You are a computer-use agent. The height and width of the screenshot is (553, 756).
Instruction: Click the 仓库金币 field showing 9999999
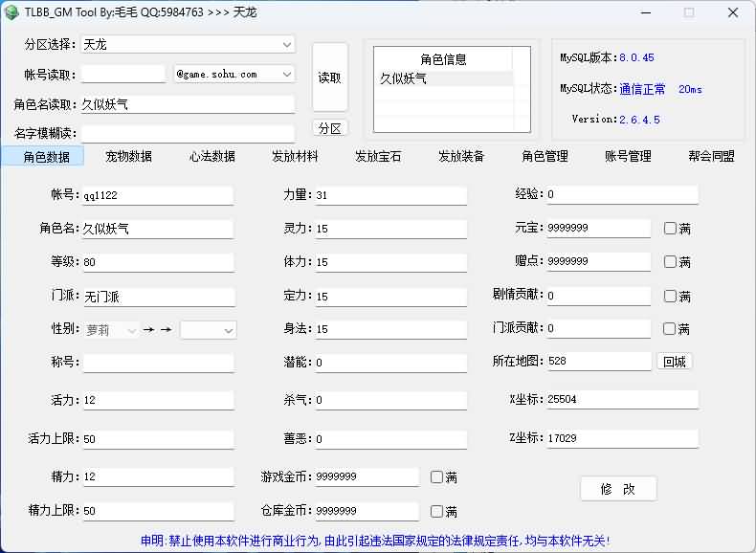point(367,511)
